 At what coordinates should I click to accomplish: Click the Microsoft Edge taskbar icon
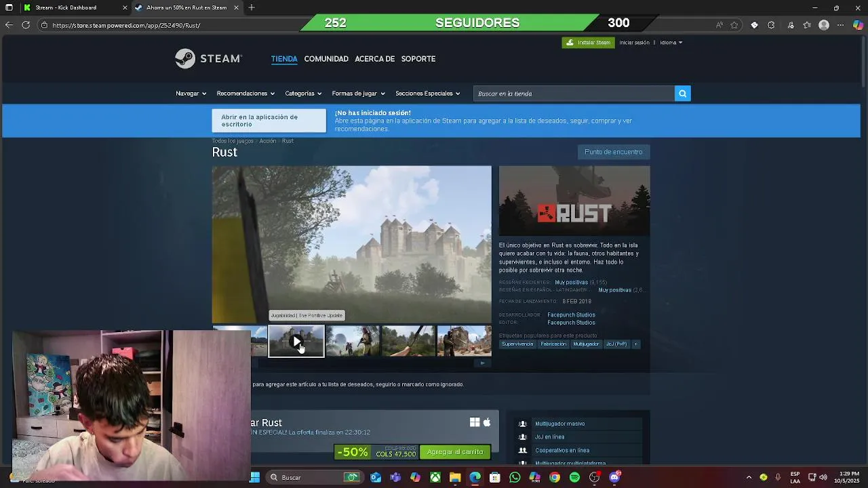pos(475,477)
